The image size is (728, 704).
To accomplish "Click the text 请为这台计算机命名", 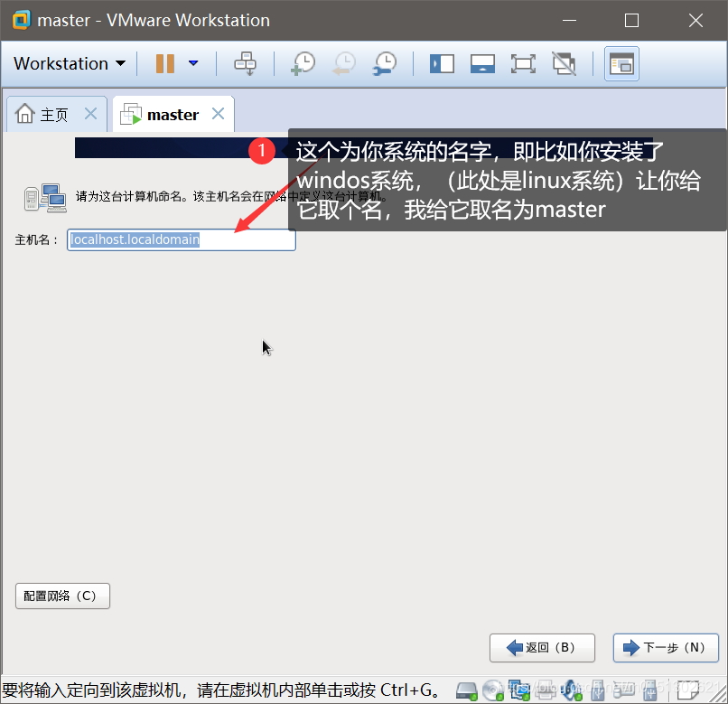I will pyautogui.click(x=128, y=197).
